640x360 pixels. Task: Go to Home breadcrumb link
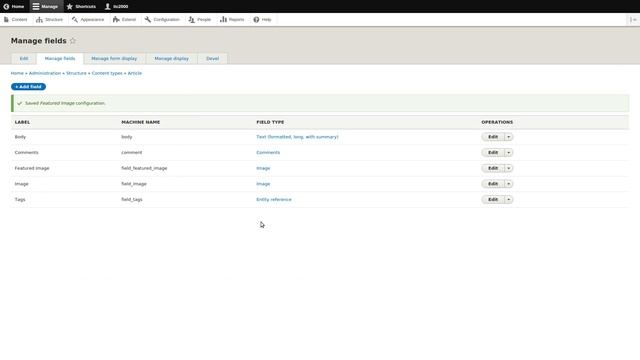coord(17,73)
